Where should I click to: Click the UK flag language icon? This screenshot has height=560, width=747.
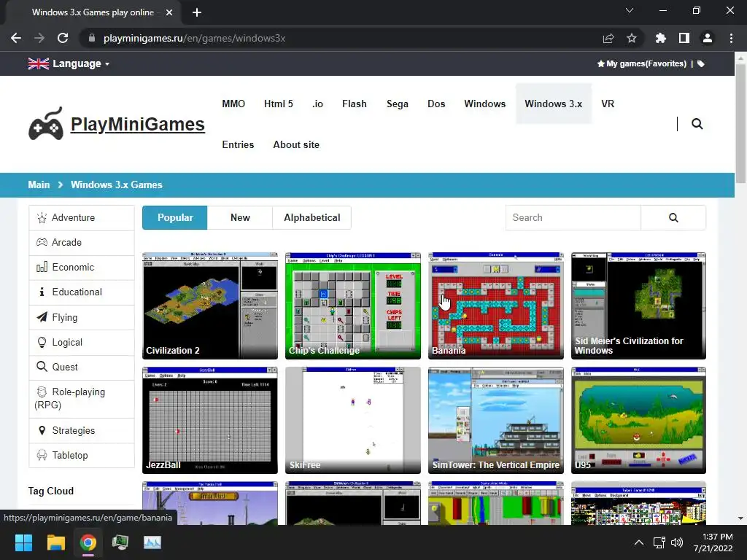point(39,64)
